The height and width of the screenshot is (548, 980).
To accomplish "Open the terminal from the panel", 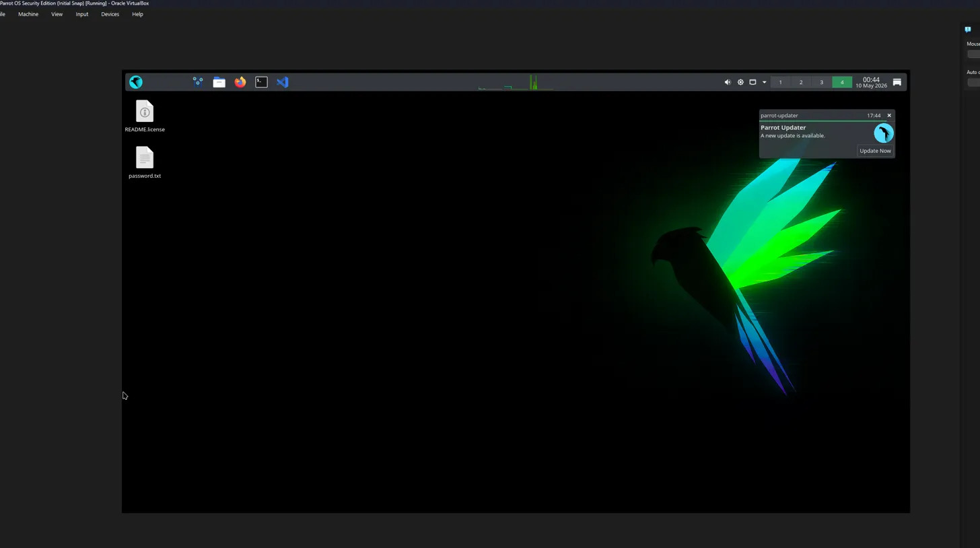I will point(261,82).
